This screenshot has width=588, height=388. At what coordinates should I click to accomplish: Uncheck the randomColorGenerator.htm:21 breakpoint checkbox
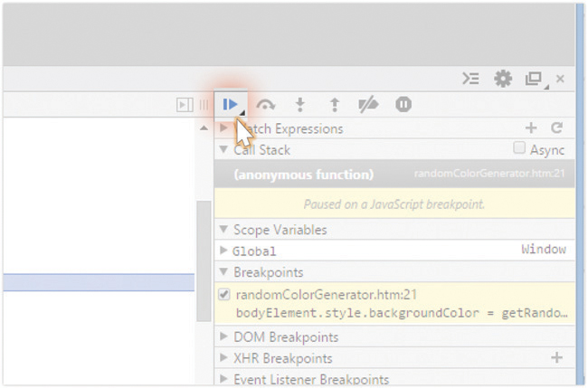click(225, 294)
